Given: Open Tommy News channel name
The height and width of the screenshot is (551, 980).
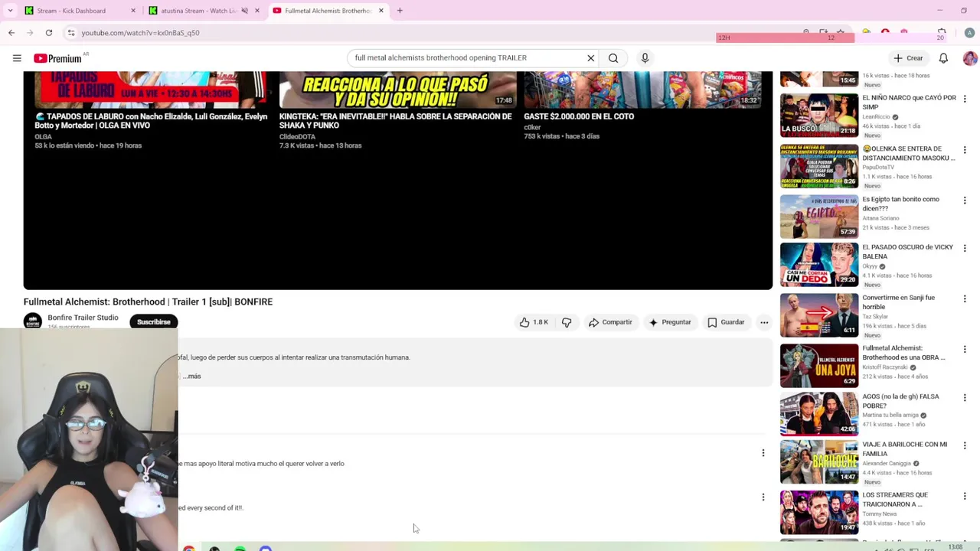Looking at the screenshot, I should pyautogui.click(x=879, y=514).
